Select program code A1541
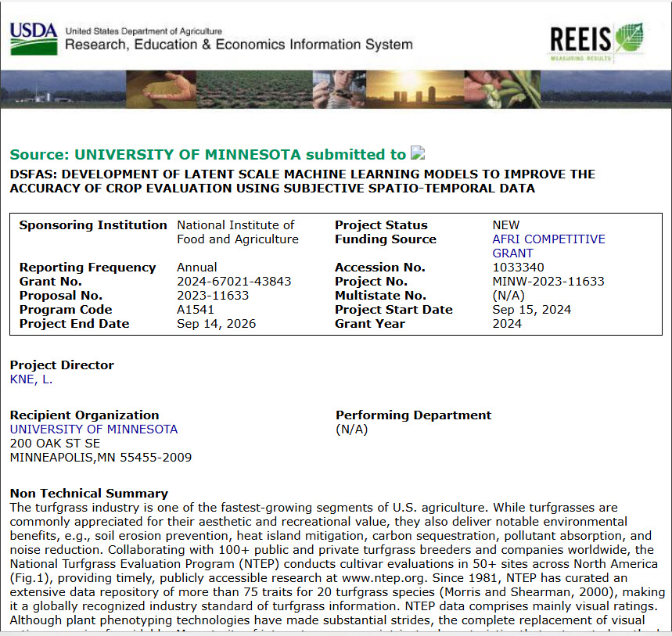Screen dimensions: 672x636 pyautogui.click(x=195, y=310)
